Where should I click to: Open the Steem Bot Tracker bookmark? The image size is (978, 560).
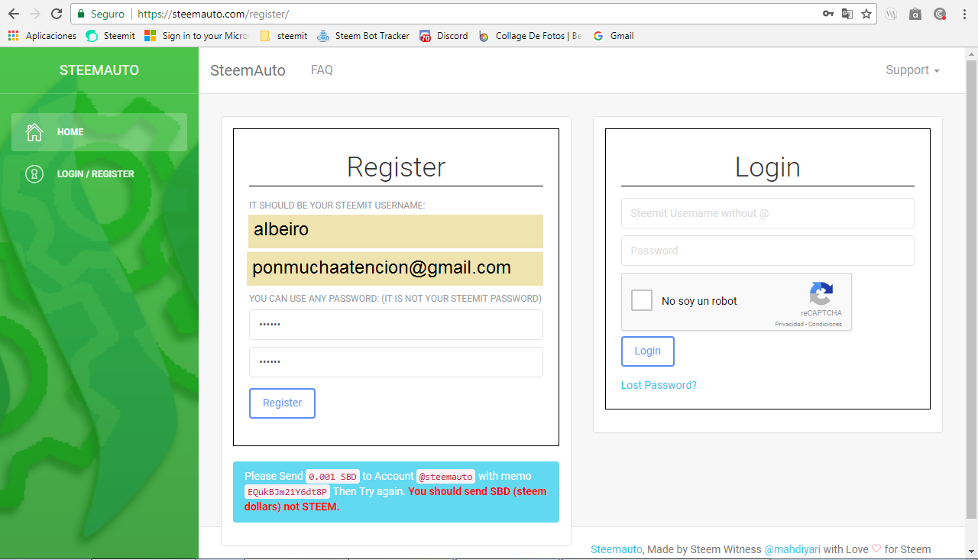coord(363,36)
